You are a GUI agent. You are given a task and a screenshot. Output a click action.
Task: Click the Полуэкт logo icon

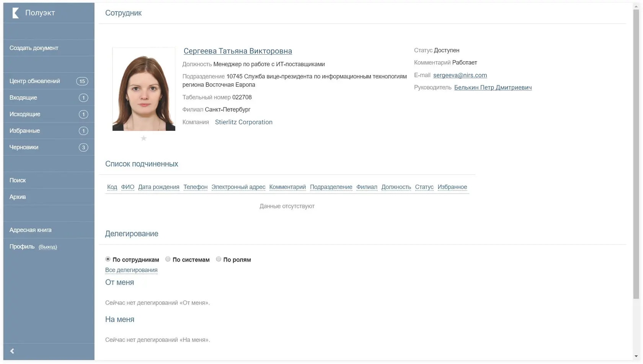pos(16,13)
